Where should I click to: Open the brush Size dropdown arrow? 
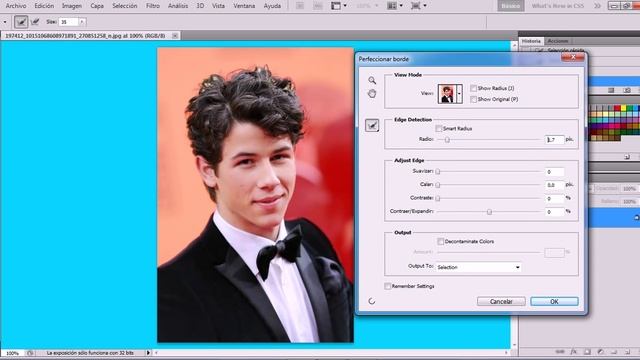pos(82,22)
